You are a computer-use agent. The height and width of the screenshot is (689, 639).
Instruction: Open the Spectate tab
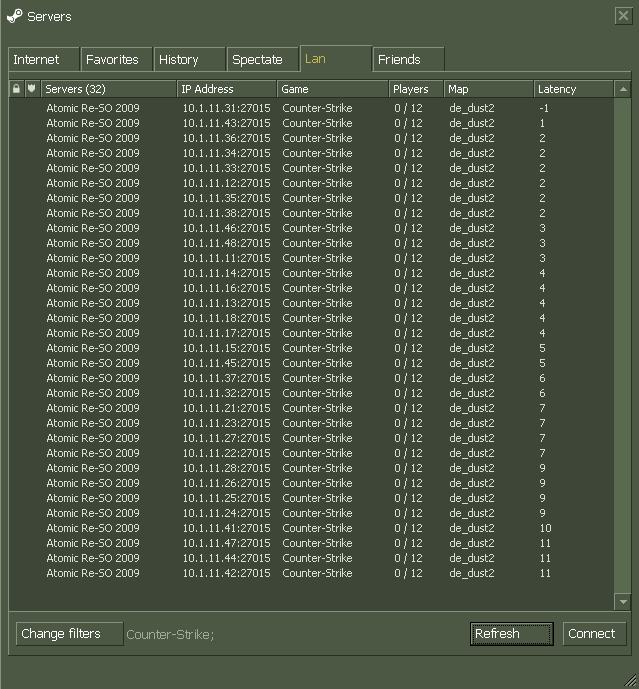pyautogui.click(x=262, y=59)
